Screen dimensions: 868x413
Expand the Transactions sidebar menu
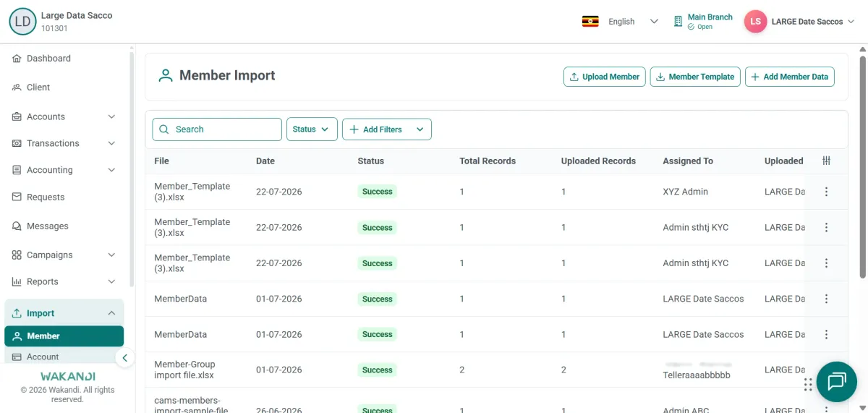(111, 143)
